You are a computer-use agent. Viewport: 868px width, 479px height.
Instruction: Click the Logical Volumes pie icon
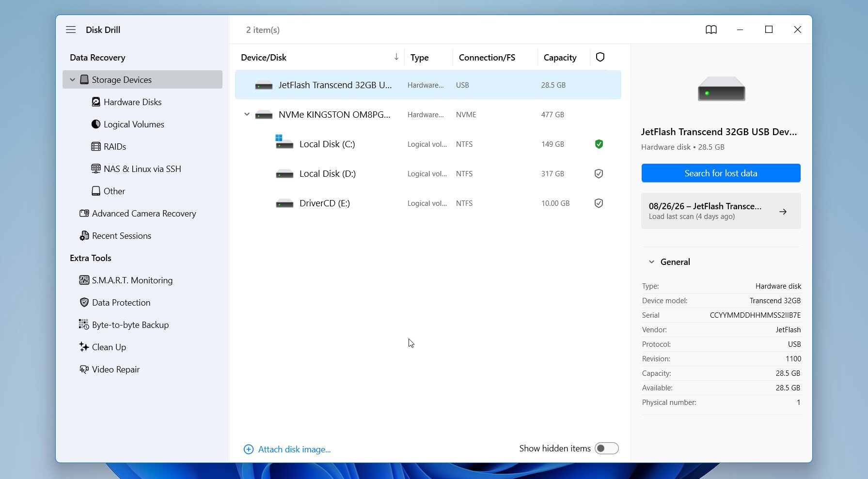96,124
